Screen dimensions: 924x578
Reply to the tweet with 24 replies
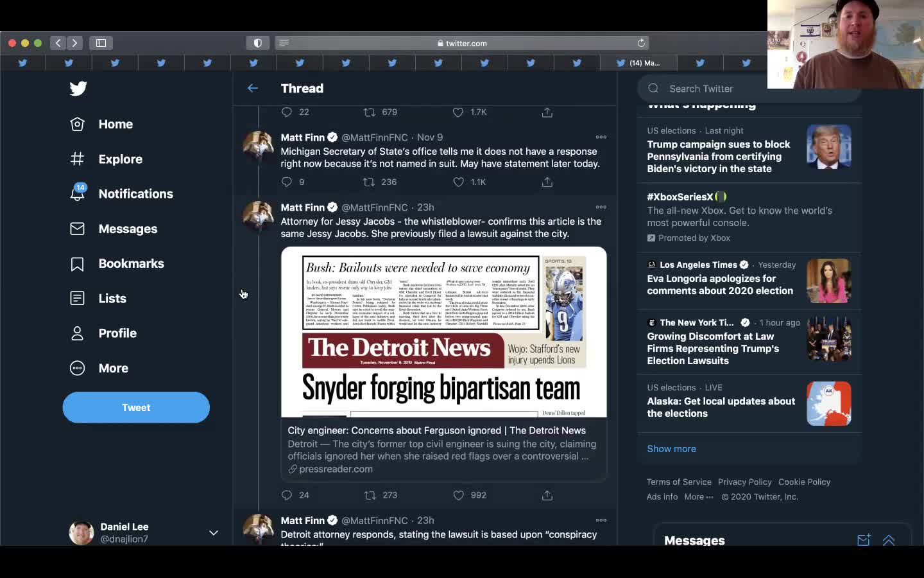pyautogui.click(x=287, y=496)
